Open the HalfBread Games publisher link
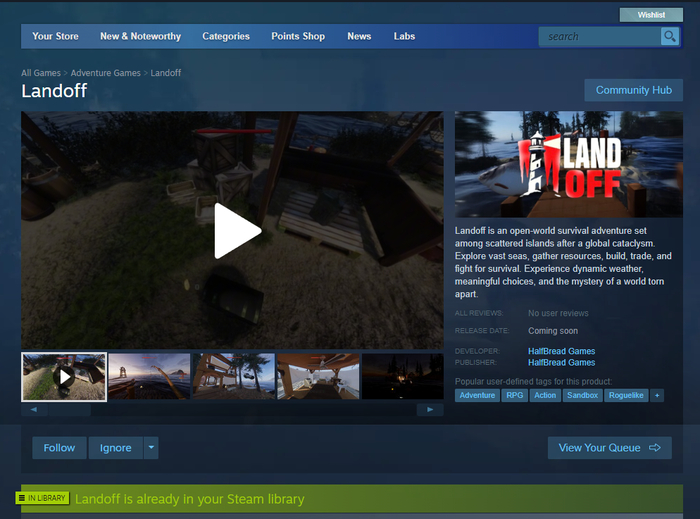Viewport: 700px width, 519px height. [x=562, y=362]
